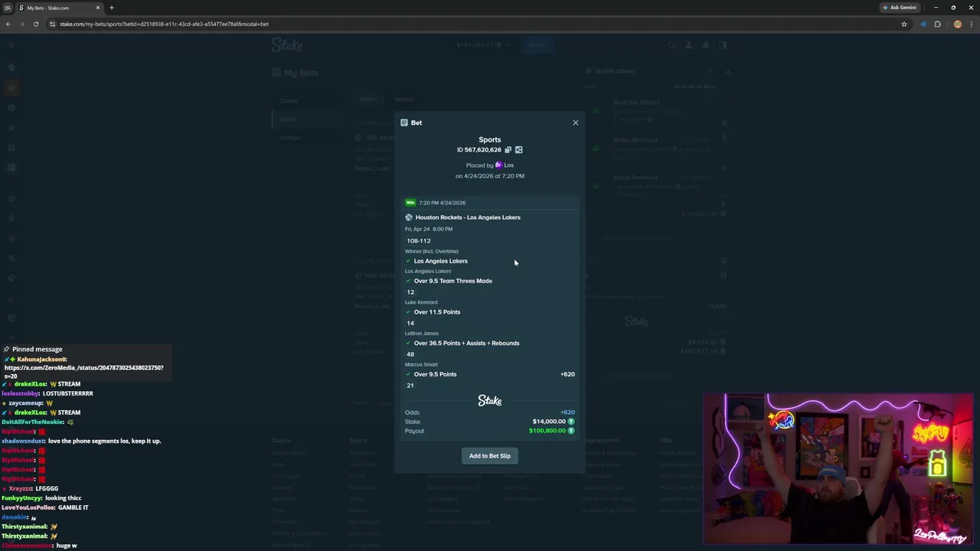
Task: Open the Chrome profile avatar
Action: point(957,24)
